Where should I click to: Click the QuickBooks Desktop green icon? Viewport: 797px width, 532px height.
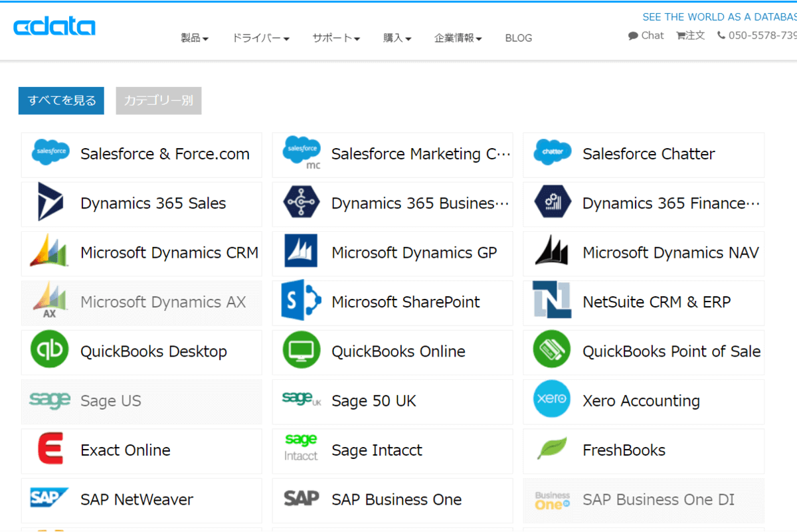50,351
